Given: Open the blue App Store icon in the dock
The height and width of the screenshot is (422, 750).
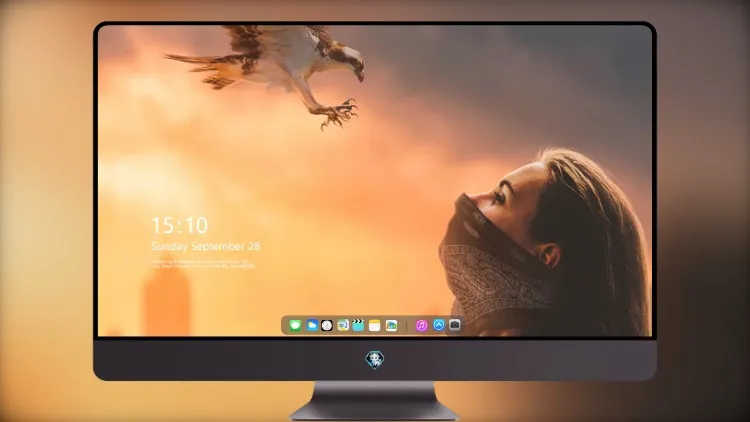Looking at the screenshot, I should (x=439, y=325).
